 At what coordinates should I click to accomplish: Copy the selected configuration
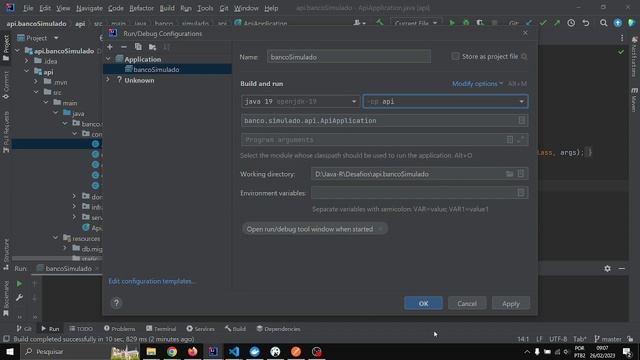pyautogui.click(x=138, y=47)
